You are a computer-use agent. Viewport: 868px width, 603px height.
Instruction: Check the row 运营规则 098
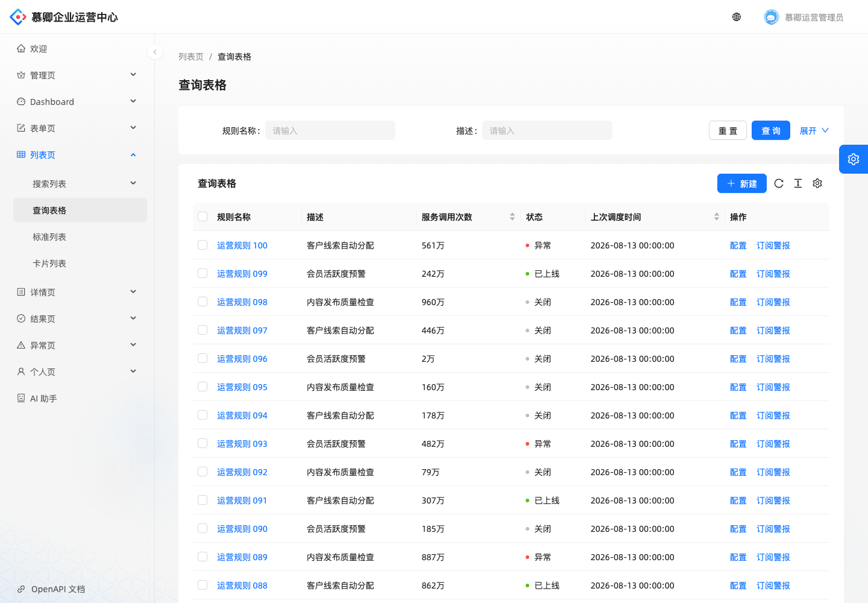(203, 301)
